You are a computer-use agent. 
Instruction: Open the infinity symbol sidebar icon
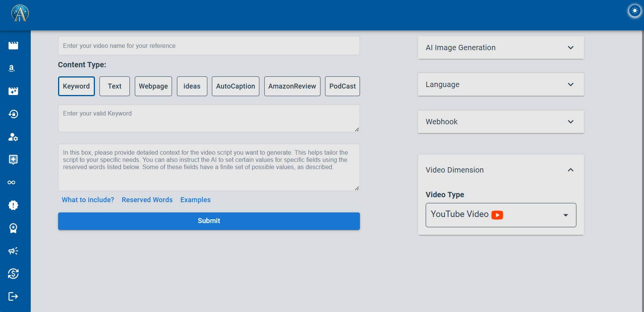[x=12, y=182]
